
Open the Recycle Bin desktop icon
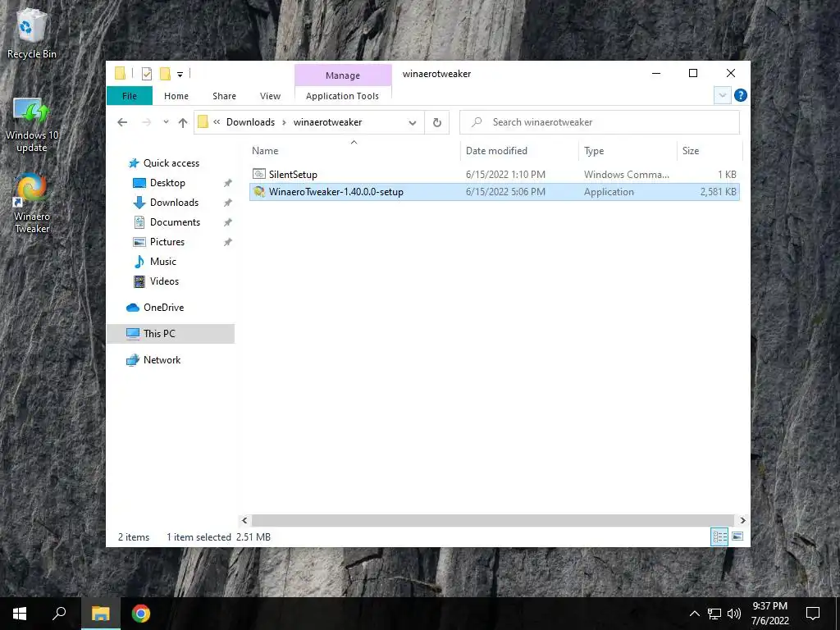tap(31, 34)
